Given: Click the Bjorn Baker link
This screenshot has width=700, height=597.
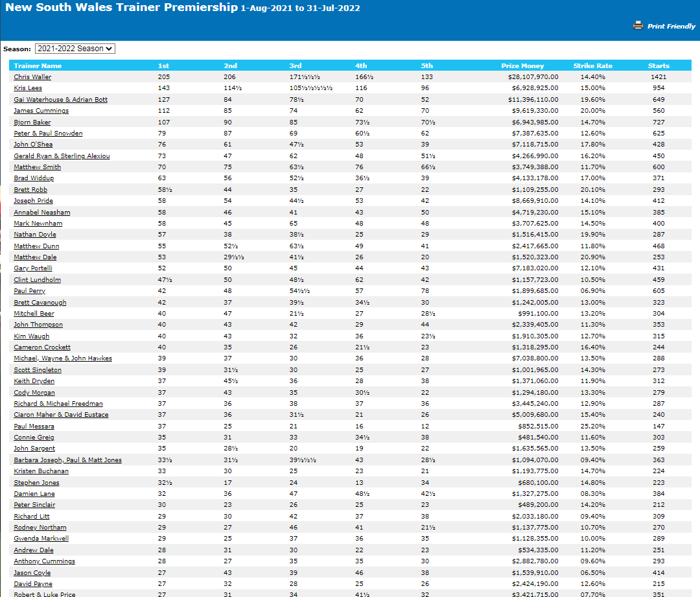Looking at the screenshot, I should pos(32,123).
